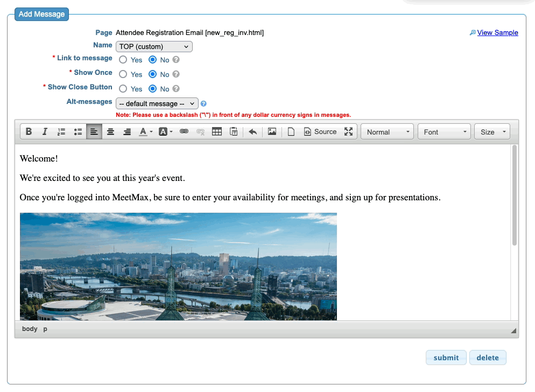Switch the editor to Source view
The width and height of the screenshot is (535, 392).
(320, 132)
